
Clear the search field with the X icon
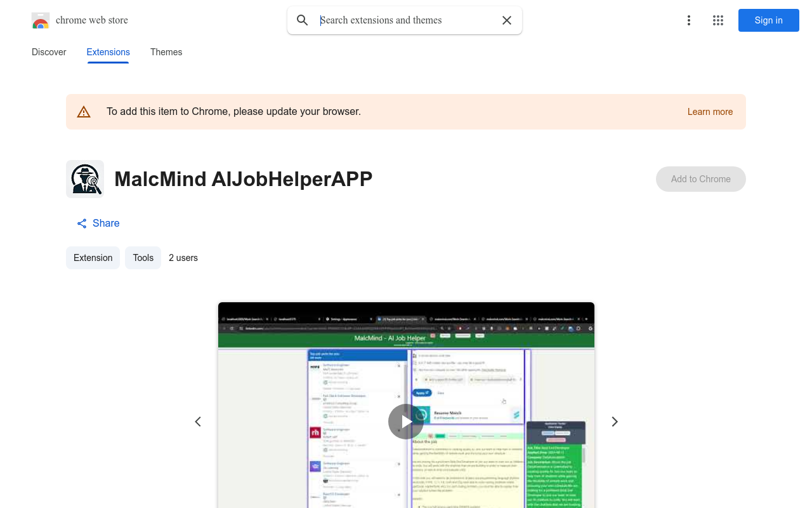pos(507,20)
